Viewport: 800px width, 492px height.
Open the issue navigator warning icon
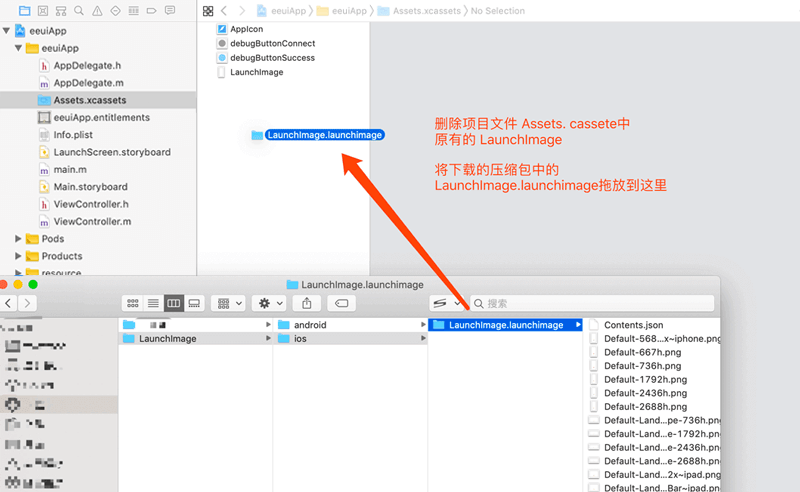(97, 10)
